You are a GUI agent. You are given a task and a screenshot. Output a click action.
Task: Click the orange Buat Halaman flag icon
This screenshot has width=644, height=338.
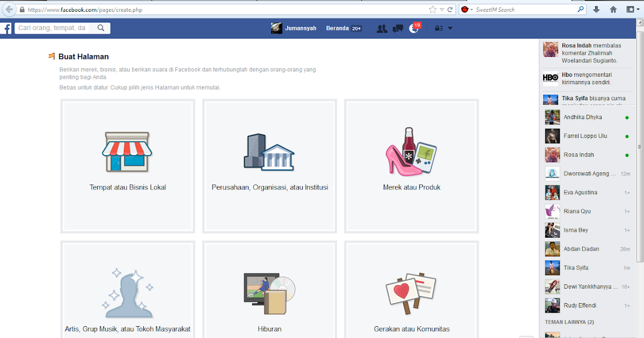(52, 56)
